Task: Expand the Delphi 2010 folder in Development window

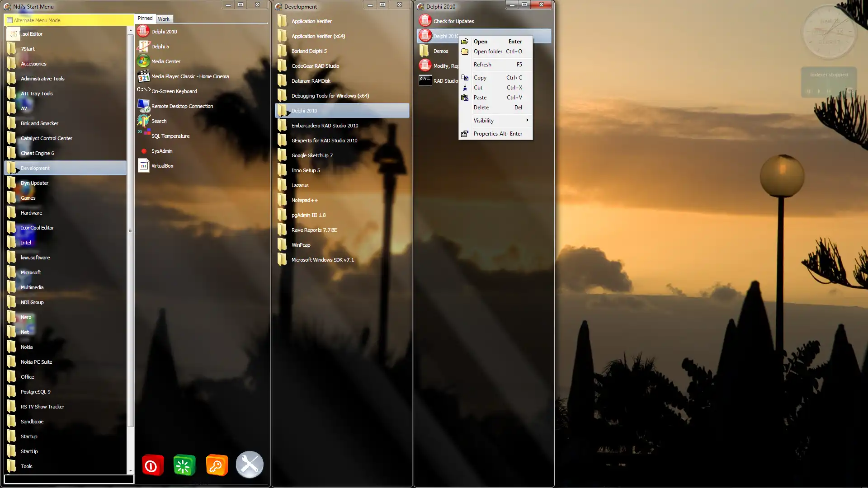Action: click(342, 111)
